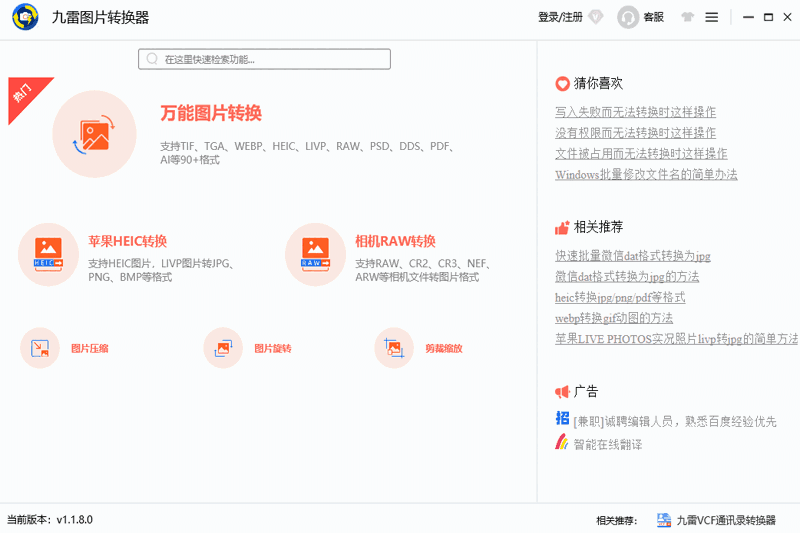Click description 支持TIF、TGA、WEBP、HEIC formats text

tap(307, 153)
